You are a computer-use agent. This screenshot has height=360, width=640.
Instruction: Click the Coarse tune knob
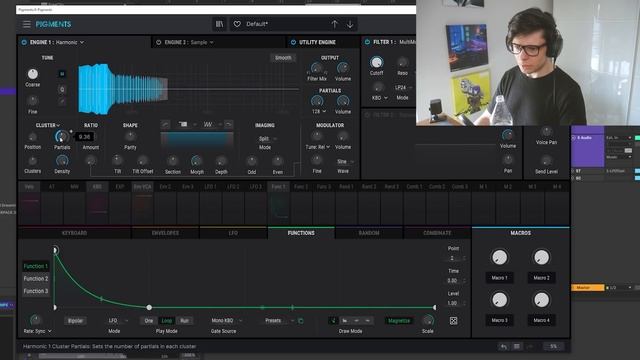[x=33, y=74]
